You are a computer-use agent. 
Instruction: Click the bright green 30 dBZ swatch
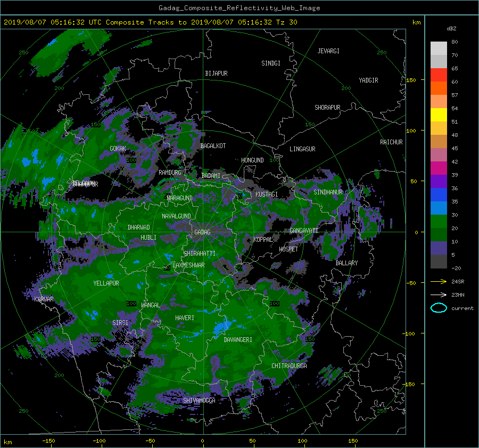coord(439,222)
